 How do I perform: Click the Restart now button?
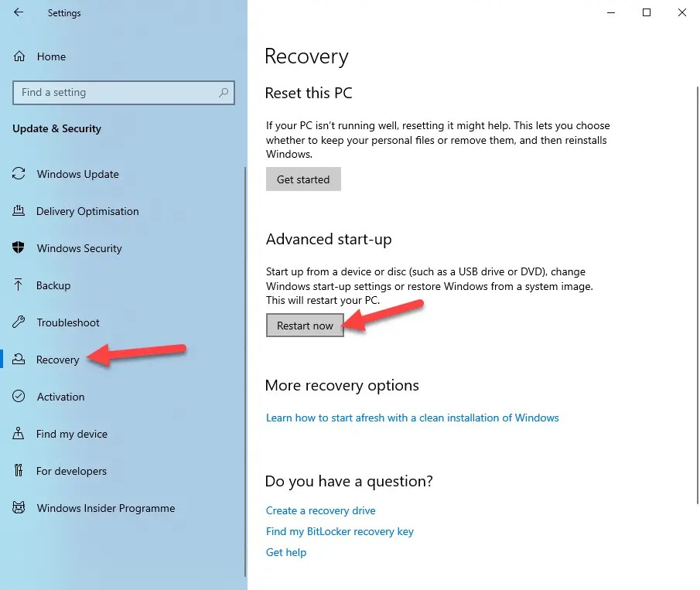click(305, 326)
